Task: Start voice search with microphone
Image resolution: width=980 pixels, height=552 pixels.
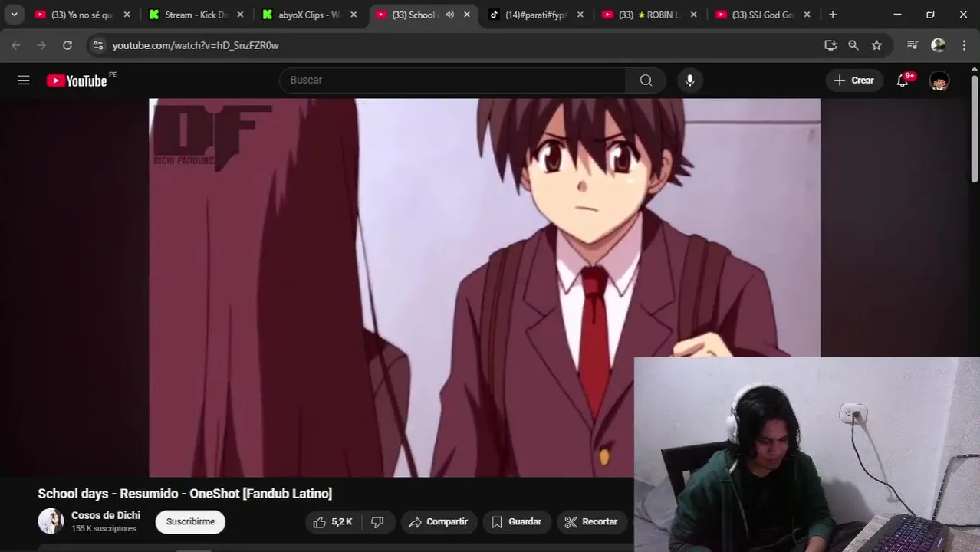Action: (x=689, y=80)
